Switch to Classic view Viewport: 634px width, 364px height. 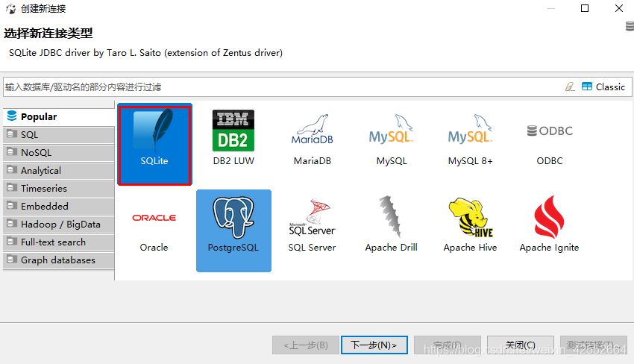coord(603,87)
